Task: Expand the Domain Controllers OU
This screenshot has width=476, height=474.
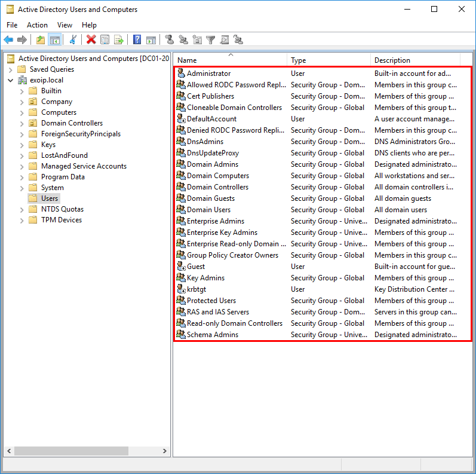Action: pos(22,124)
